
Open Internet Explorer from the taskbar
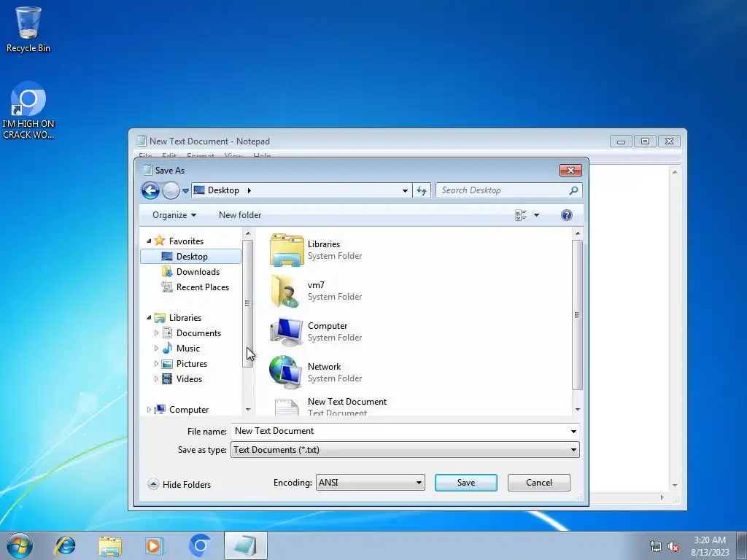click(x=65, y=545)
